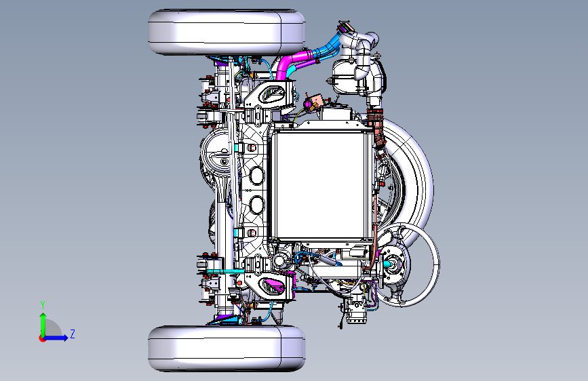Click the blue Z axis arrow of triad
The height and width of the screenshot is (381, 588).
pyautogui.click(x=56, y=338)
